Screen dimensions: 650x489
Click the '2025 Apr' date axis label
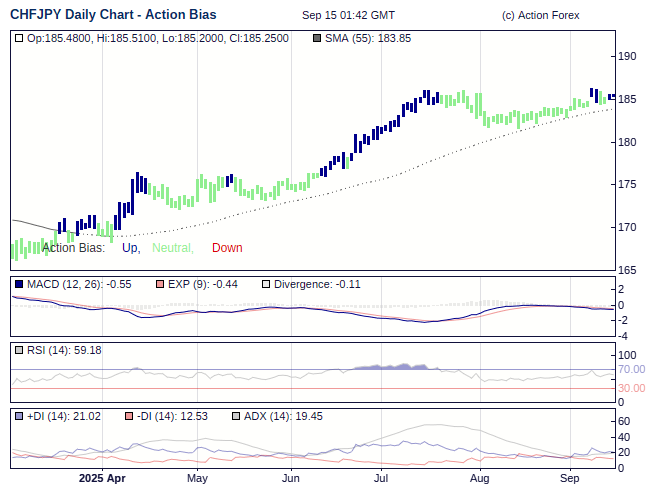coord(102,478)
